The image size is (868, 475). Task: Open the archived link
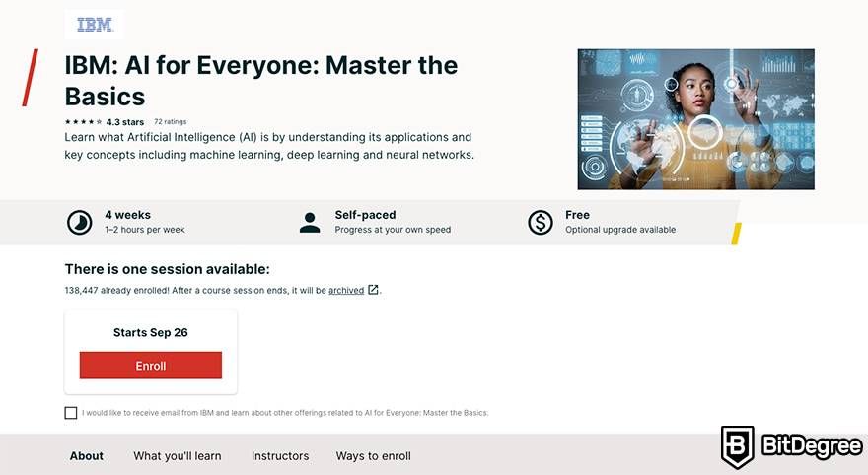[346, 290]
